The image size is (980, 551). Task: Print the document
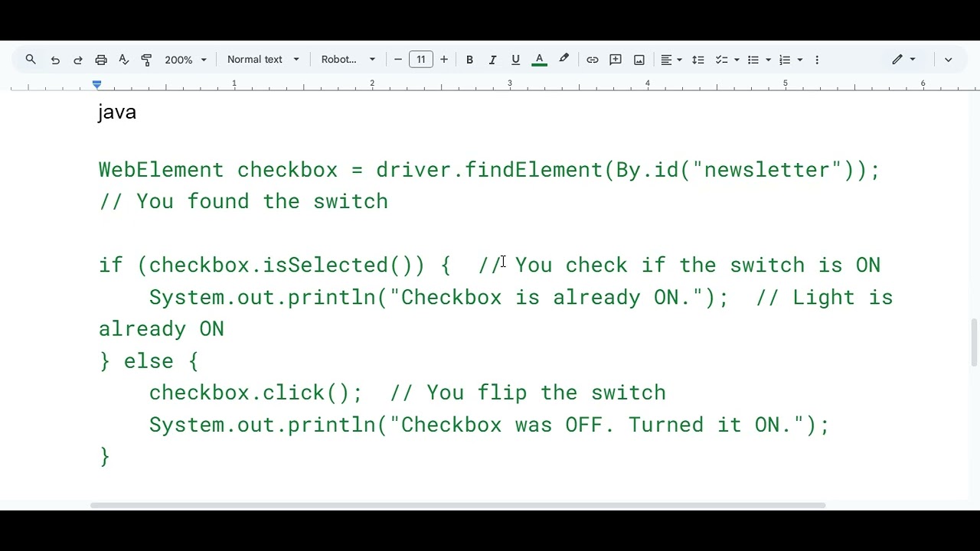click(x=101, y=60)
